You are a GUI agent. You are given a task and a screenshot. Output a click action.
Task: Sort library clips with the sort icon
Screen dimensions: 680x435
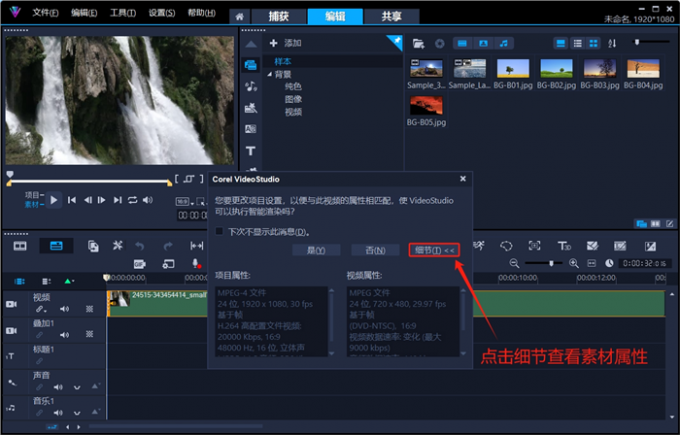tap(612, 43)
